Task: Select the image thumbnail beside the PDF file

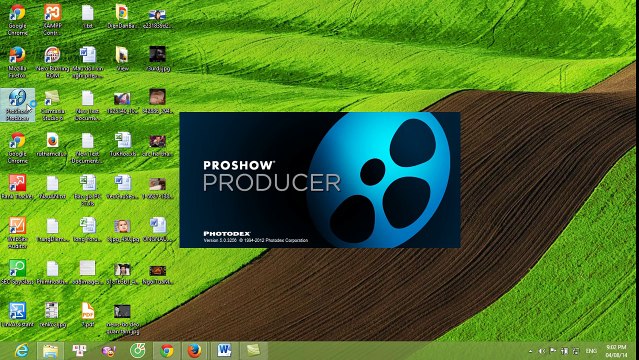Action: click(122, 318)
